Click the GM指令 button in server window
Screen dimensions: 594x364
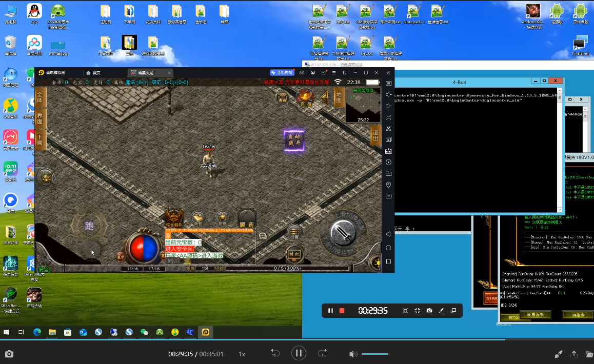(578, 315)
